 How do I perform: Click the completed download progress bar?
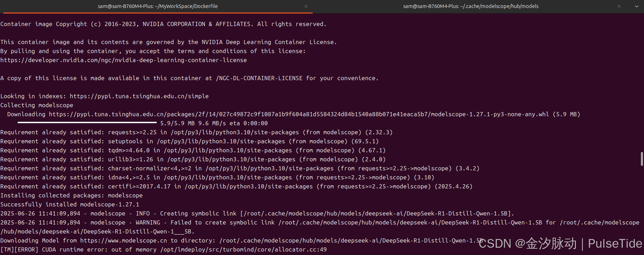click(87, 123)
